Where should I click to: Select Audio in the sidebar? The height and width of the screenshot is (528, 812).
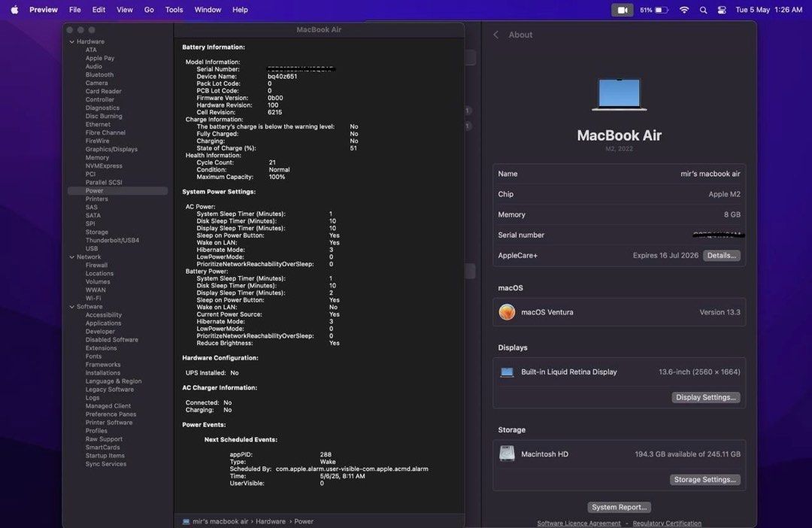94,66
